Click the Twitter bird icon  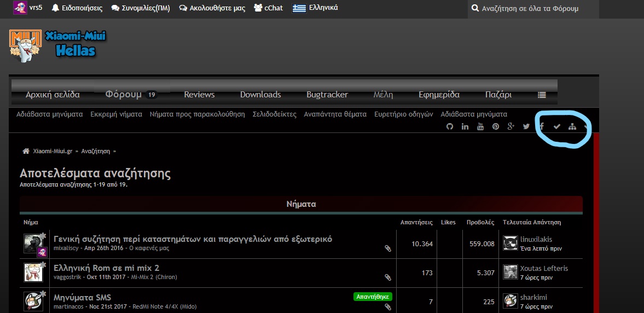526,127
